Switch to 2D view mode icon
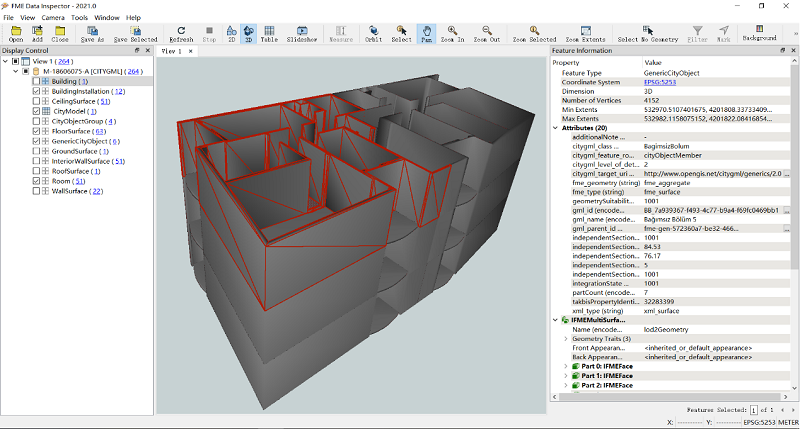Image resolution: width=800 pixels, height=429 pixels. [x=232, y=34]
